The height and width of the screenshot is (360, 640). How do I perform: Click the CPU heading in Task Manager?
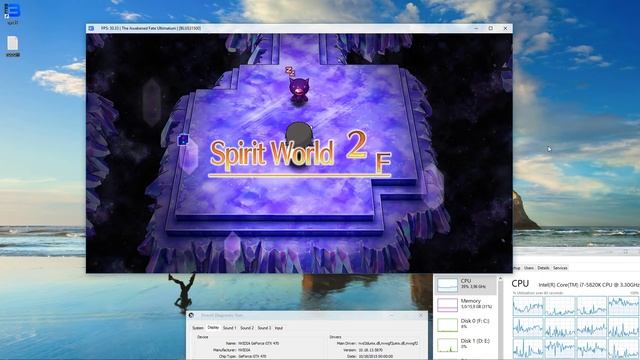tap(520, 284)
